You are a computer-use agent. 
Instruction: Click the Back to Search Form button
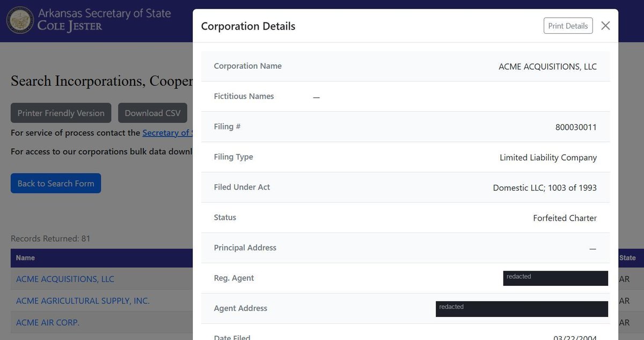[56, 183]
